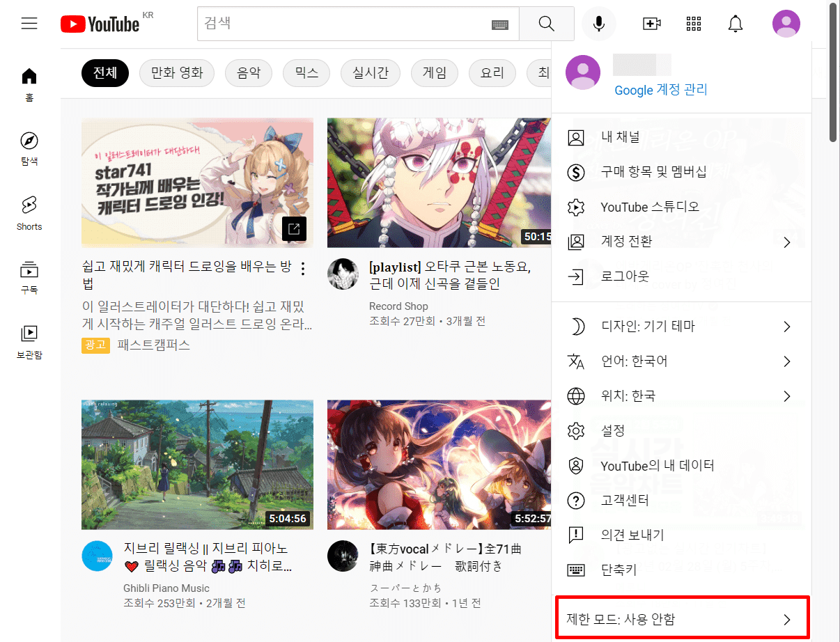This screenshot has height=642, width=840.
Task: Open 보관함 in the sidebar
Action: tap(29, 342)
